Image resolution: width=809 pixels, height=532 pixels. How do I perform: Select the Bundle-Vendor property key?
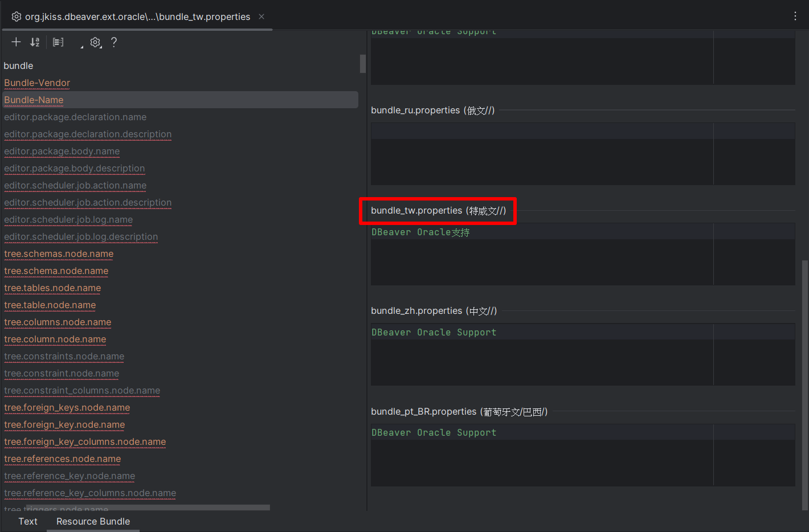[36, 83]
